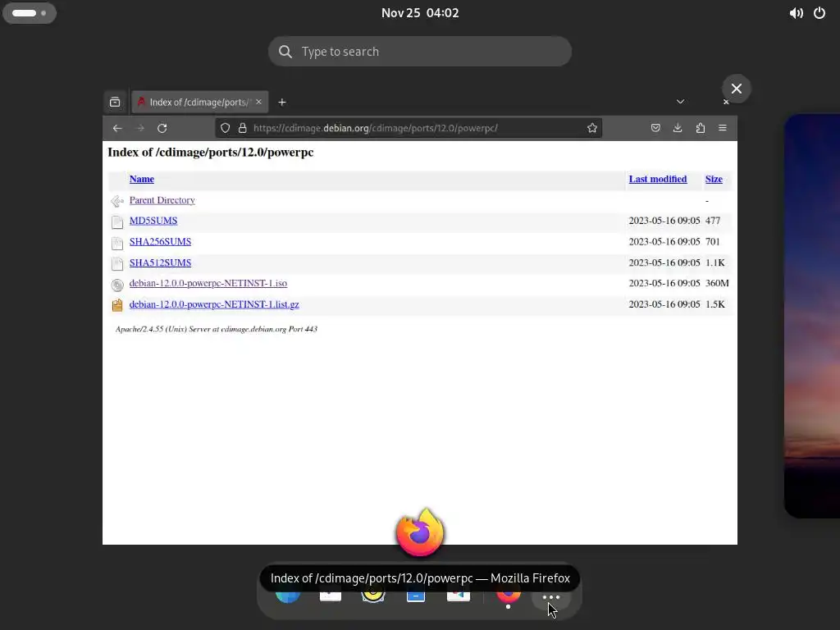Click the large Firefox icon on window thumbnail
Image resolution: width=840 pixels, height=630 pixels.
420,532
